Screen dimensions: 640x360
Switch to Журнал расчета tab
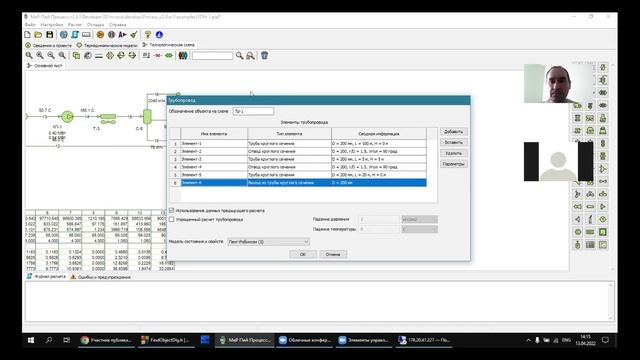tap(46, 277)
